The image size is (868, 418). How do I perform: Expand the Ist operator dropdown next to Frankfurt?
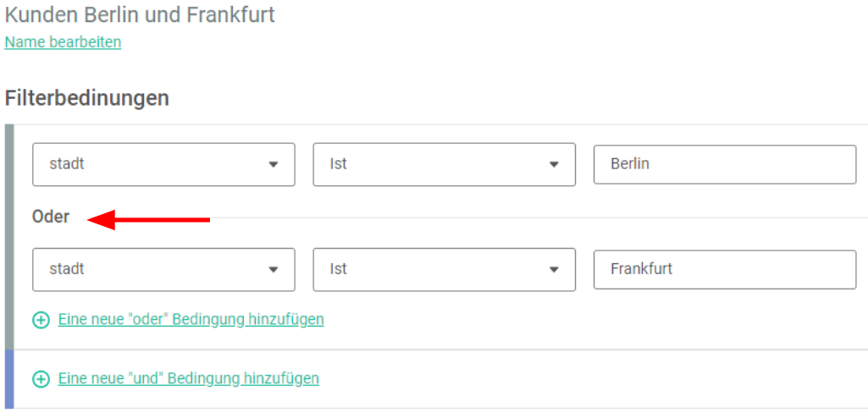pos(445,270)
